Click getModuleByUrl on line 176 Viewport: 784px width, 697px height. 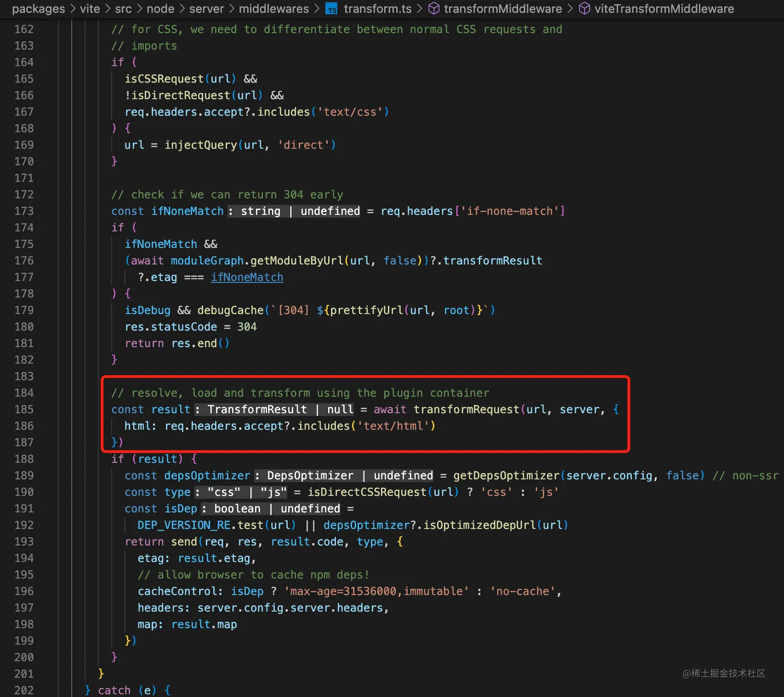point(297,261)
